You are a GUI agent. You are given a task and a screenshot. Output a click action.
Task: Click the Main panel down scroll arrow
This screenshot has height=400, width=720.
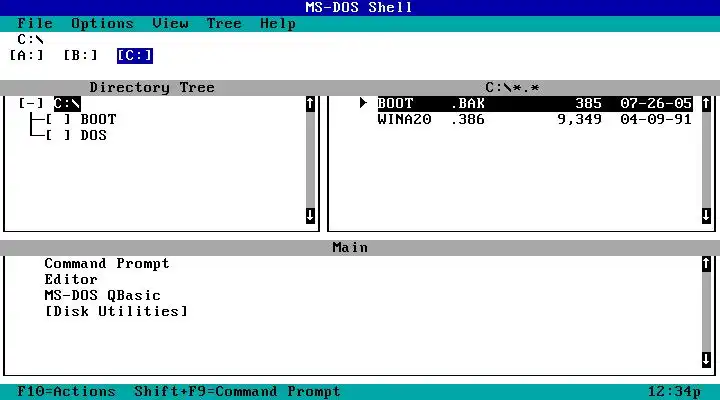click(x=706, y=360)
